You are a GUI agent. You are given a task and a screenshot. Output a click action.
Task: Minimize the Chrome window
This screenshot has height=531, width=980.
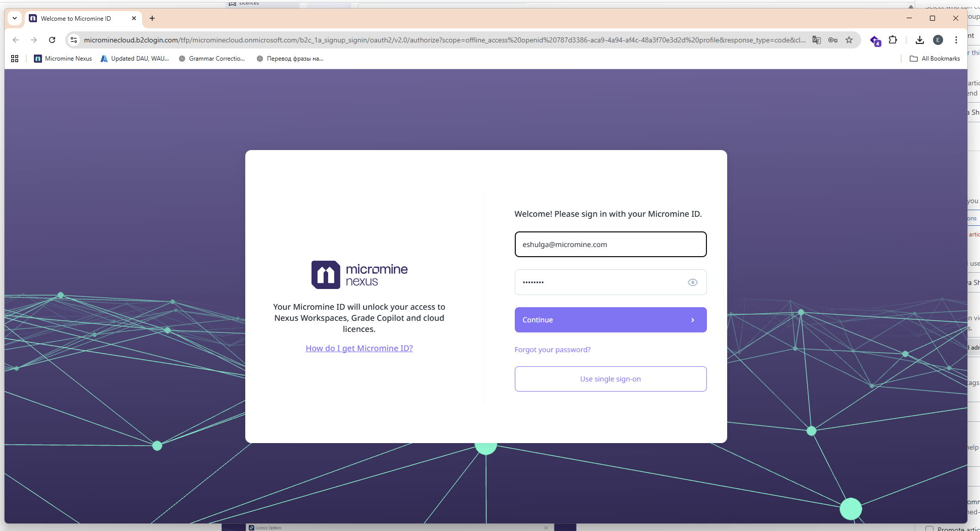click(909, 18)
